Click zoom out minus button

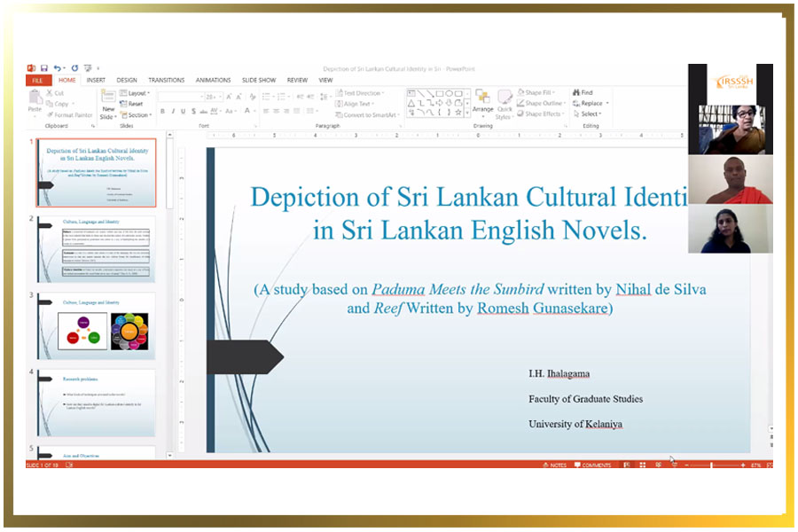[686, 465]
